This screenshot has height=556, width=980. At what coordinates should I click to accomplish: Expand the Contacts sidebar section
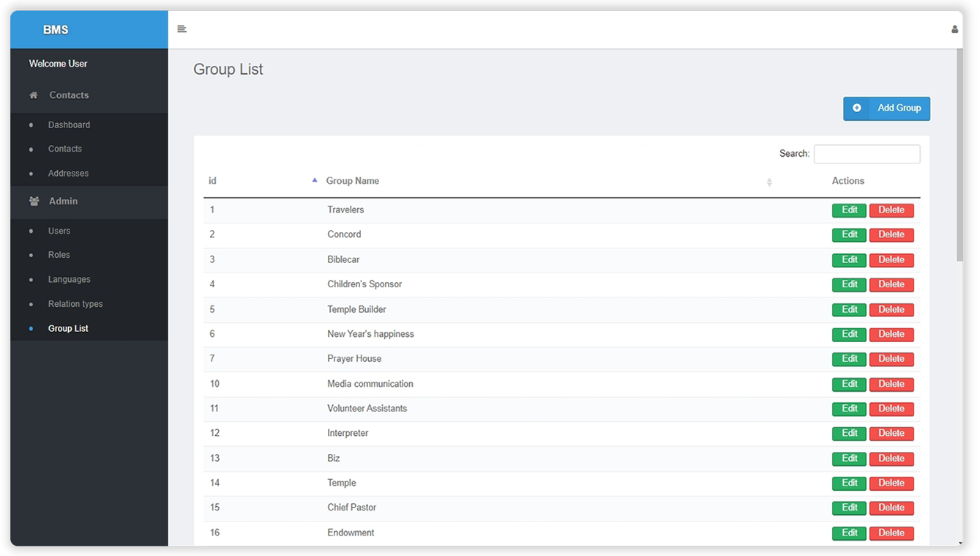click(x=69, y=95)
